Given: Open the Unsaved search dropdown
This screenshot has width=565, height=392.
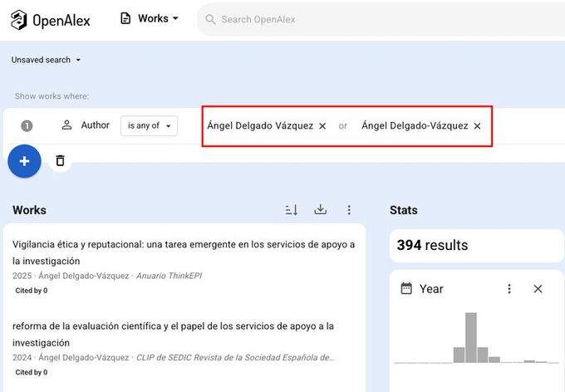Looking at the screenshot, I should coord(46,60).
